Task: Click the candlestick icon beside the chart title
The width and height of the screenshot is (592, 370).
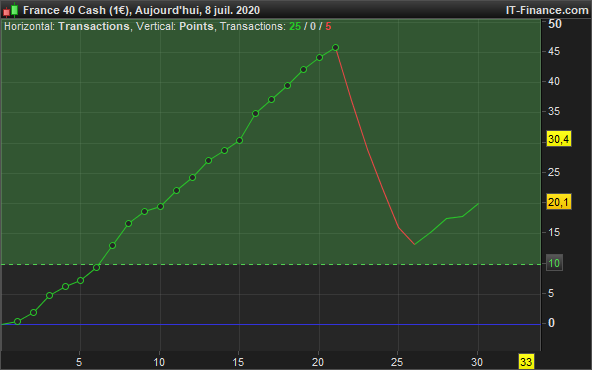Action: tap(11, 10)
